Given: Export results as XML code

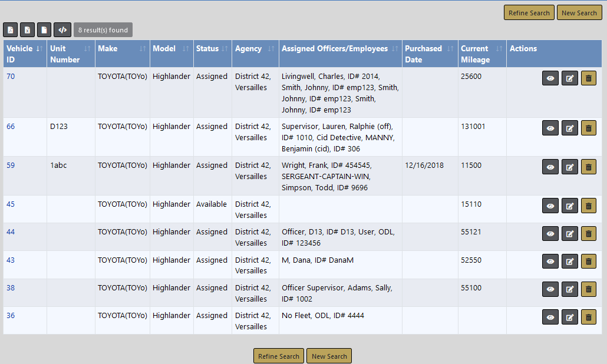Looking at the screenshot, I should point(62,30).
